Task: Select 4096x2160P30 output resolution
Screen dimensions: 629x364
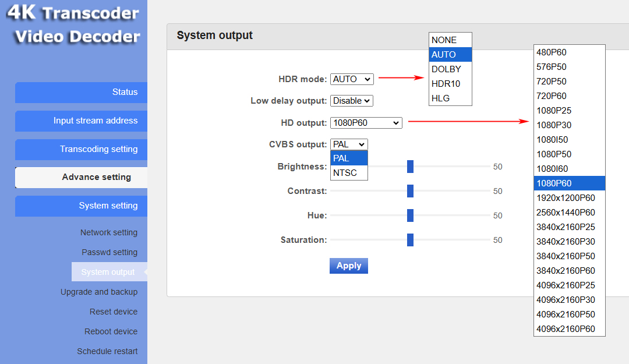Action: (569, 300)
